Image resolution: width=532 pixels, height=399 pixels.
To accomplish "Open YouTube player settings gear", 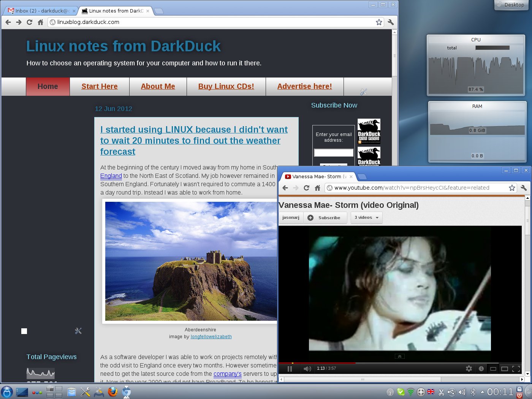I will coord(469,369).
